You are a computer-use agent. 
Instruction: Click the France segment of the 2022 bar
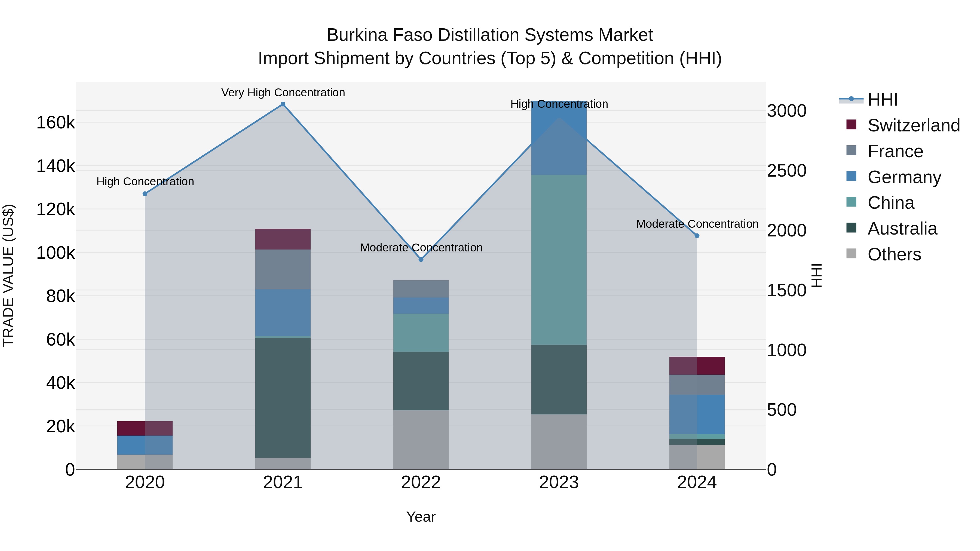pos(421,289)
